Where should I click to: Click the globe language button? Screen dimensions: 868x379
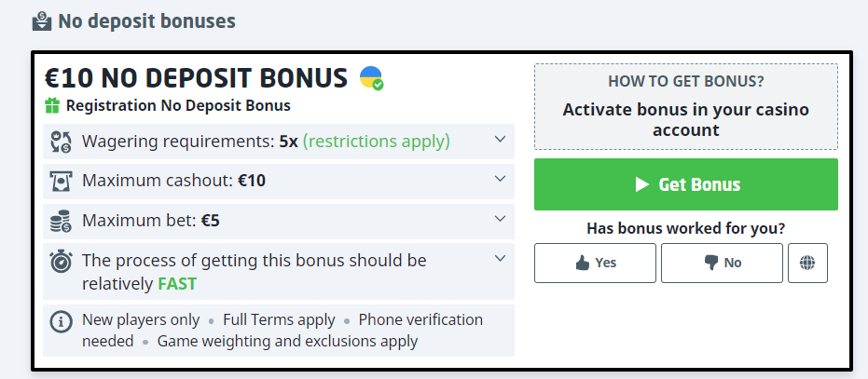click(807, 263)
